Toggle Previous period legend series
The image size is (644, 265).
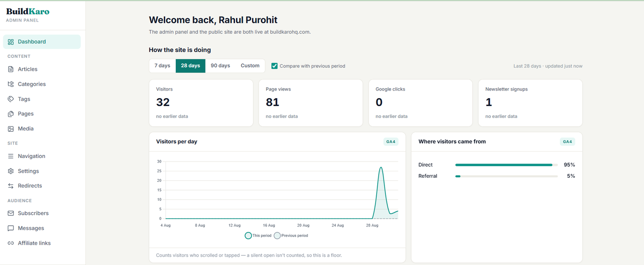[291, 236]
